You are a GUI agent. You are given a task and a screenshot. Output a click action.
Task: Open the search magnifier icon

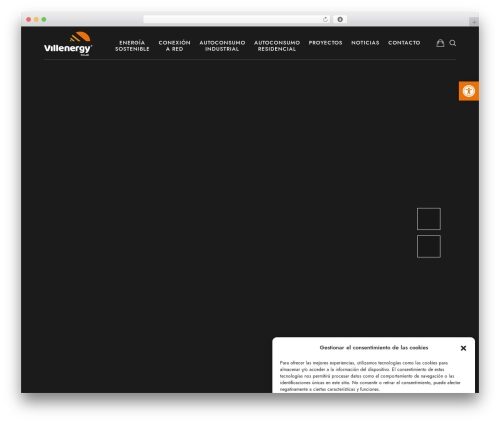(x=452, y=43)
